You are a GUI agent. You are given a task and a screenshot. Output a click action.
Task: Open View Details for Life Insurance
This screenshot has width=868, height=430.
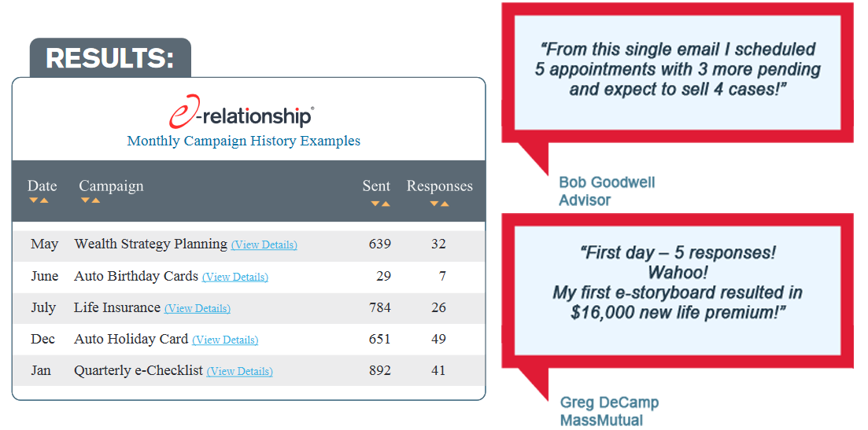tap(198, 308)
